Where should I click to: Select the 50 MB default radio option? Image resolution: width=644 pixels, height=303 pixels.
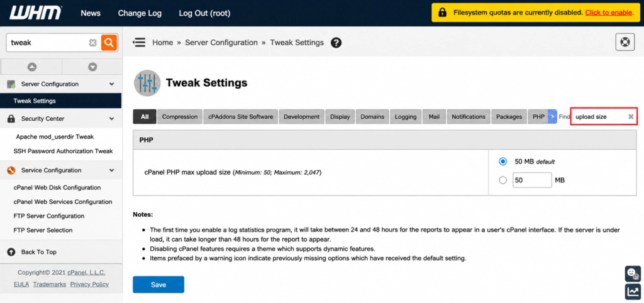click(x=502, y=162)
